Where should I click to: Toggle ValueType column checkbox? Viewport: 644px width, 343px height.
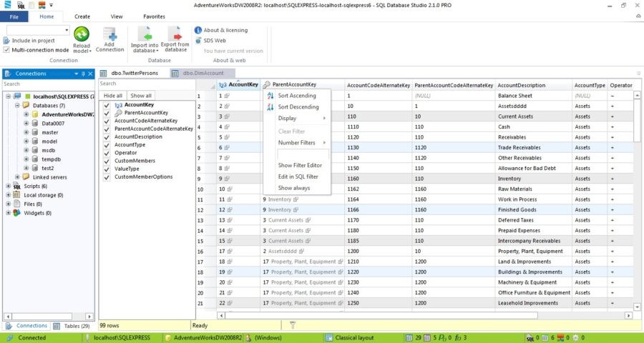tap(107, 169)
